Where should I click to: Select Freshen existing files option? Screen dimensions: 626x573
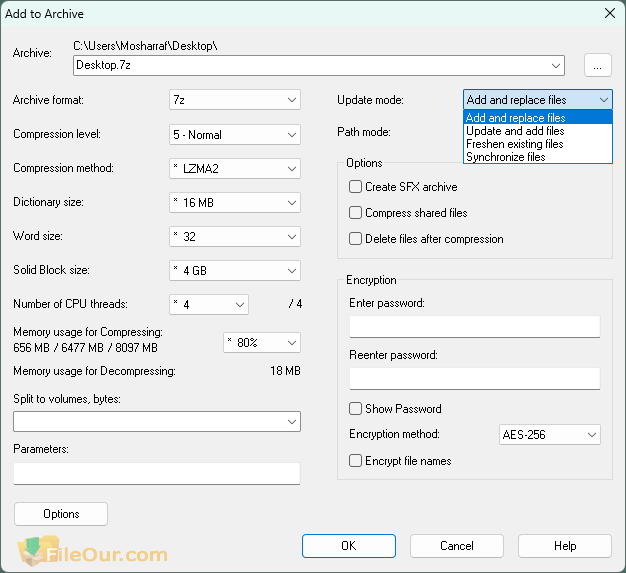(538, 144)
